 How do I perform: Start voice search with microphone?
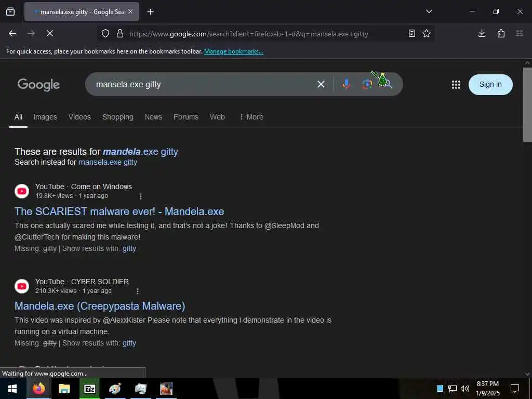(x=346, y=84)
